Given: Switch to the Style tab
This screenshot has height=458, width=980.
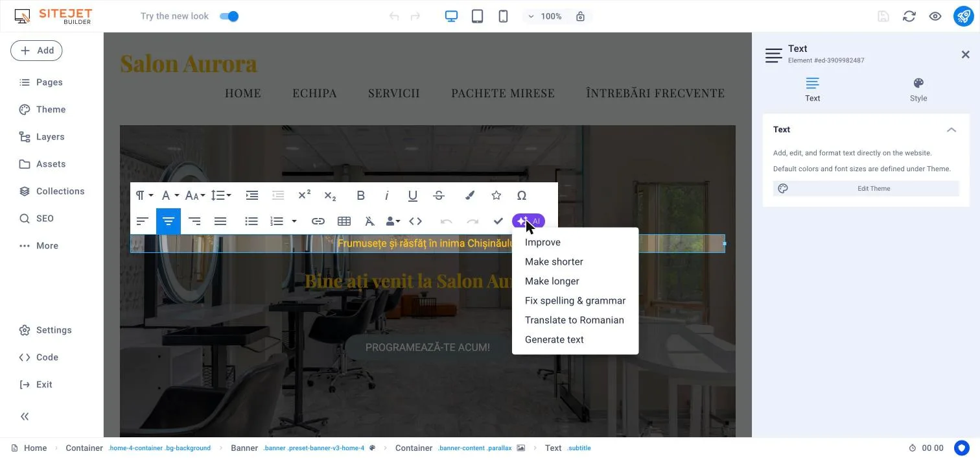Looking at the screenshot, I should 918,90.
